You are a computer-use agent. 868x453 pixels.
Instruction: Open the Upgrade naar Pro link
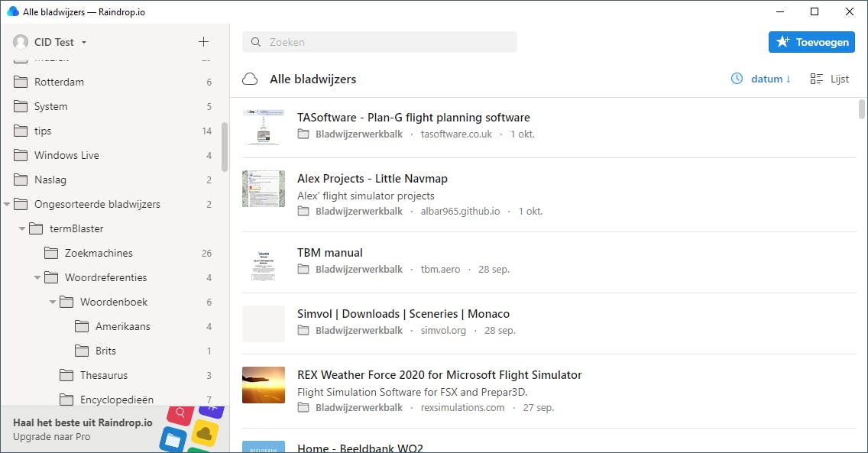coord(53,437)
